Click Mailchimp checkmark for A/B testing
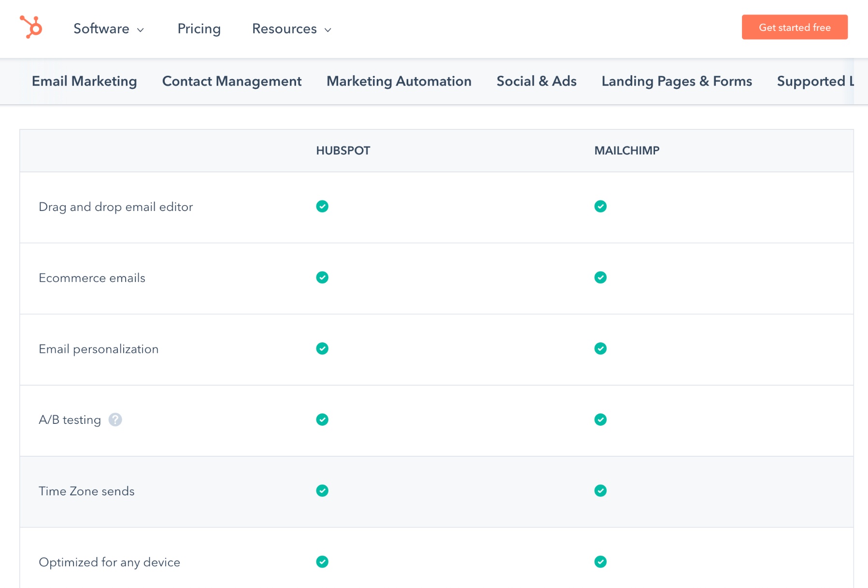868x588 pixels. tap(600, 420)
